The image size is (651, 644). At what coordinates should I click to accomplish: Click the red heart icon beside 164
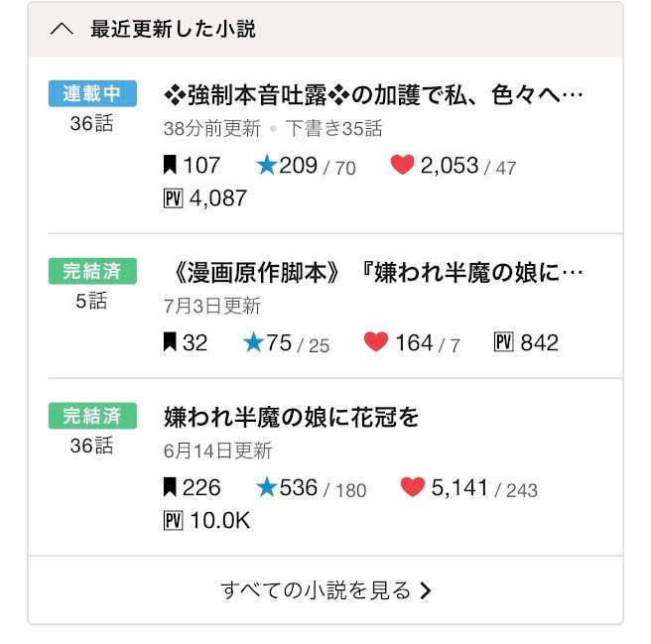(x=376, y=341)
